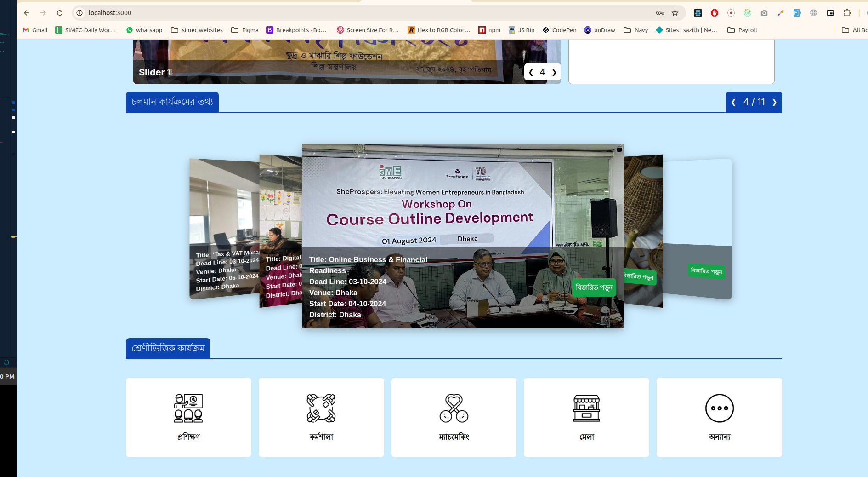Open the React Developer Tools extension
This screenshot has width=868, height=477.
(x=698, y=13)
